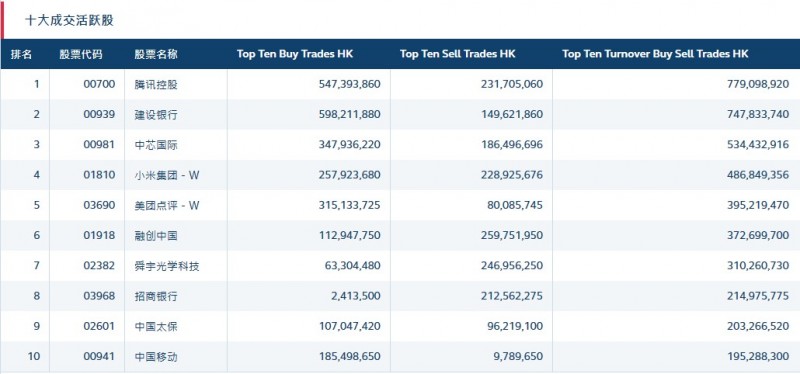
Task: Select 建设银行 stock name
Action: [156, 114]
